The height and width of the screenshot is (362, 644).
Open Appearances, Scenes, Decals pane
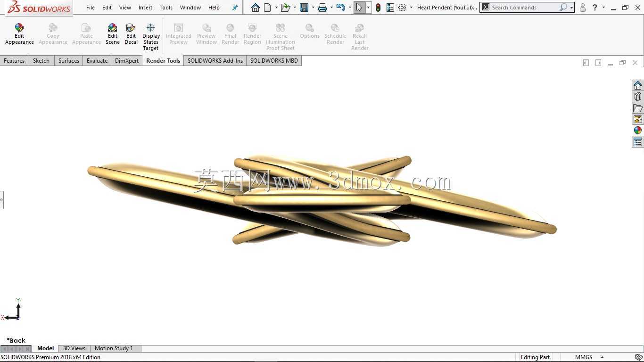(x=638, y=131)
